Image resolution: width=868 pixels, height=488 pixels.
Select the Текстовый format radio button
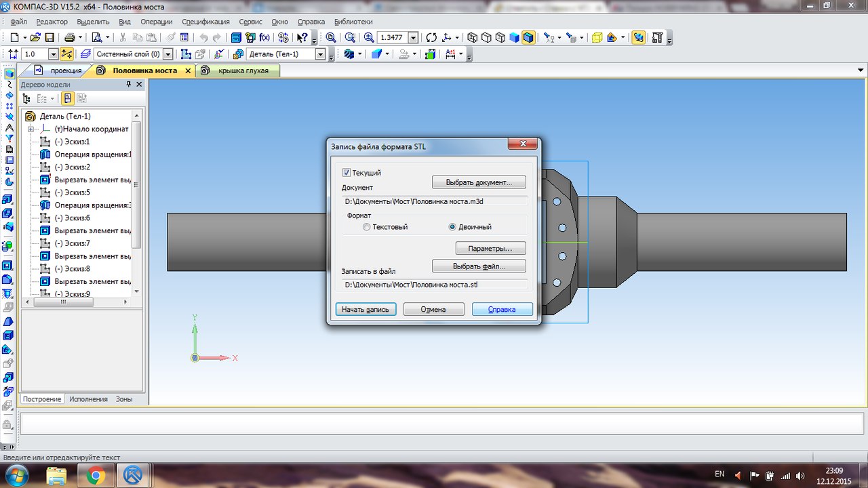[367, 227]
